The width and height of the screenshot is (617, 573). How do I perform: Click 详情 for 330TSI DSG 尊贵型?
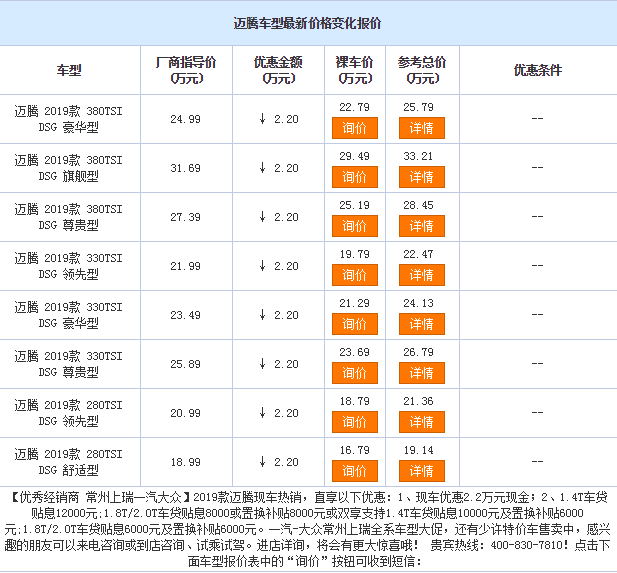point(421,373)
